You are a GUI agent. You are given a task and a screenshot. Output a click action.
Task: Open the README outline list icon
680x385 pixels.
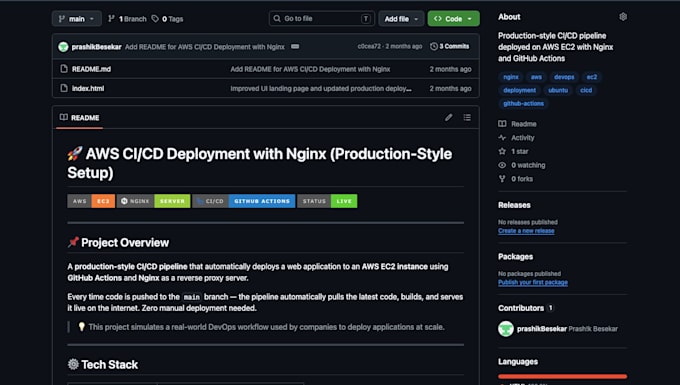pyautogui.click(x=467, y=117)
